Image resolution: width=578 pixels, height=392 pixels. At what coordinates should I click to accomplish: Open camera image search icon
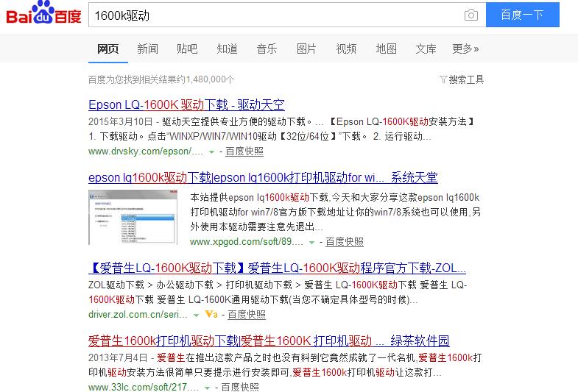(x=470, y=15)
